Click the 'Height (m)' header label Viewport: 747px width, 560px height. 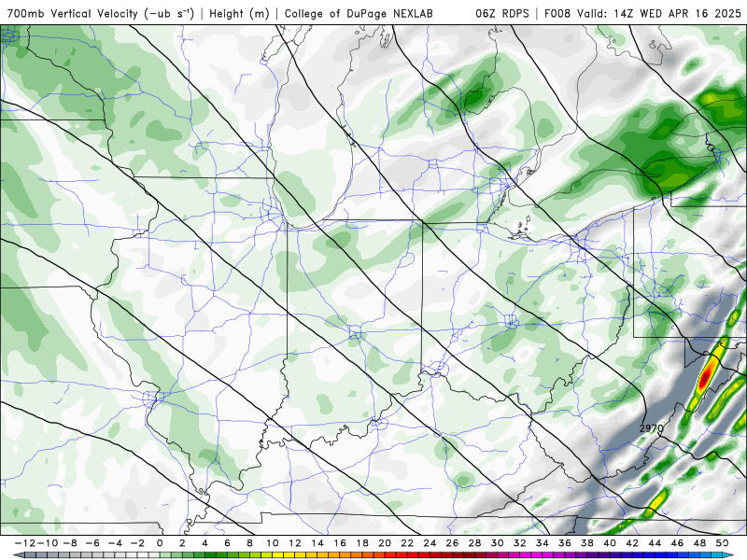(239, 14)
